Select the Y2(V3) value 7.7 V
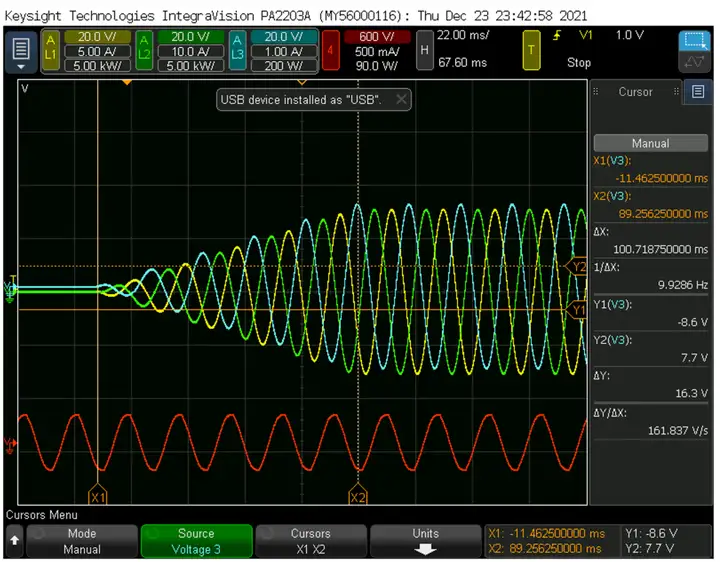720x562 pixels. coord(694,358)
